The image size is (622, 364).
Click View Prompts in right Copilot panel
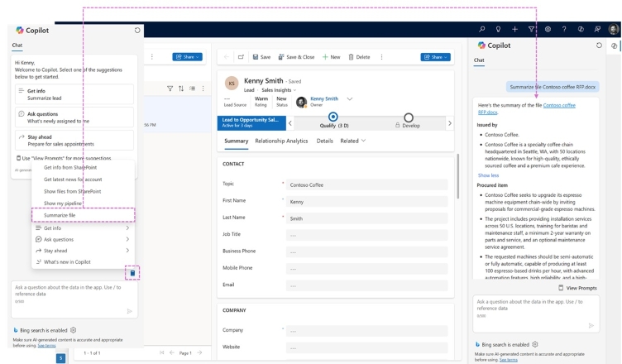click(577, 288)
